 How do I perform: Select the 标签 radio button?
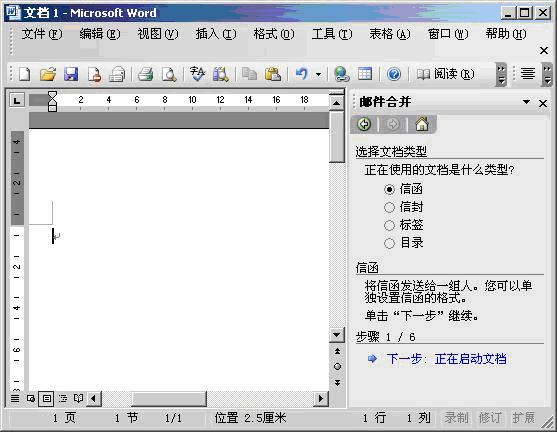coord(389,225)
